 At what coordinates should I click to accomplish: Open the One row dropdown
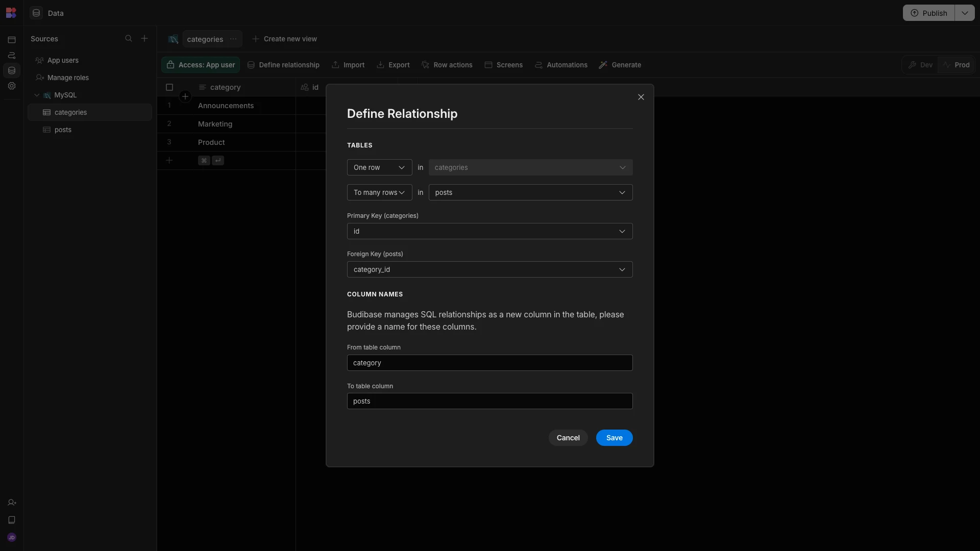tap(379, 167)
